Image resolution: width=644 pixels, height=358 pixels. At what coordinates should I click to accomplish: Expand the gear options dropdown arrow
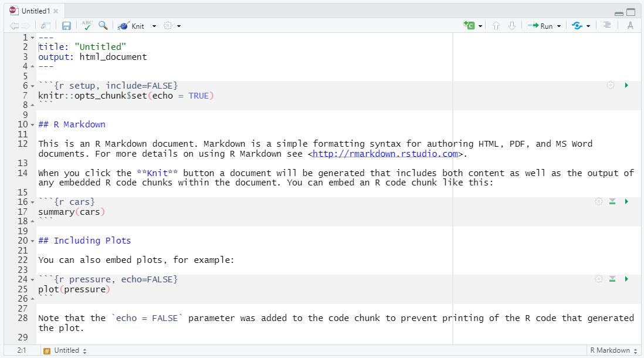(x=179, y=26)
